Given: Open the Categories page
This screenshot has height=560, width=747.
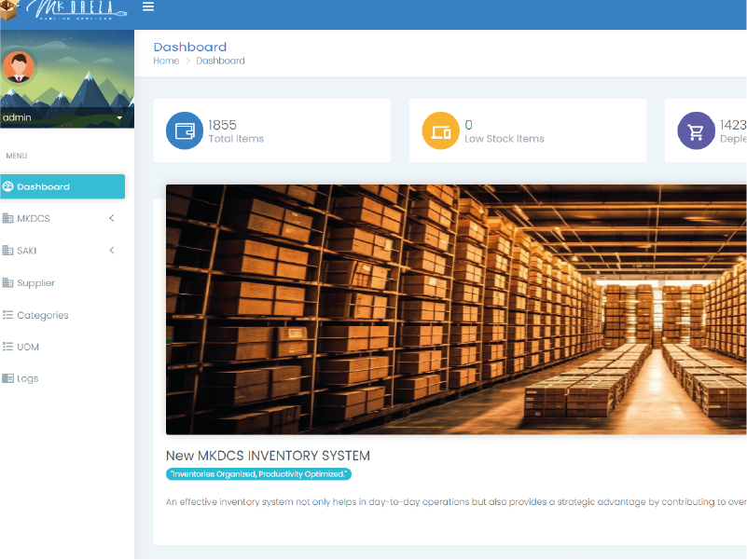Looking at the screenshot, I should click(62, 315).
